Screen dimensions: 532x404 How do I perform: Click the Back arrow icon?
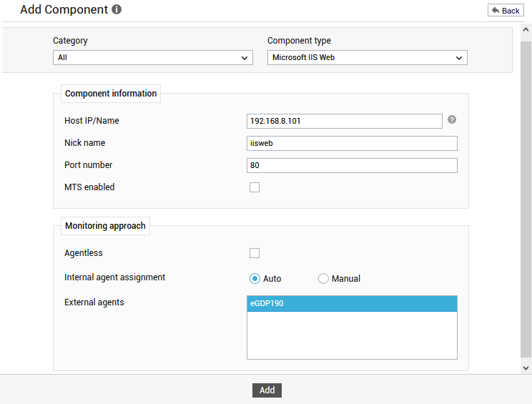point(496,11)
